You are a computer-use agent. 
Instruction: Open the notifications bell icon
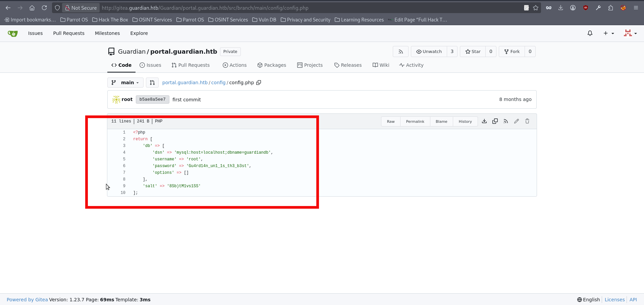click(590, 33)
